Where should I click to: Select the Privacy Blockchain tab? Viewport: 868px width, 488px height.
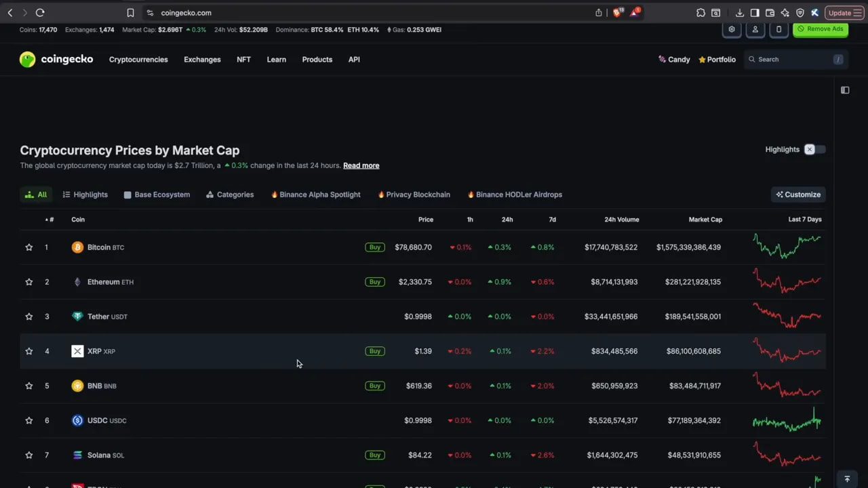click(414, 195)
